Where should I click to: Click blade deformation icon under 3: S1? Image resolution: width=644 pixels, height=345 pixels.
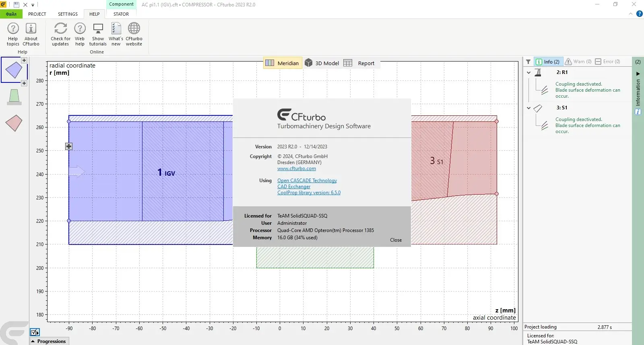(545, 126)
